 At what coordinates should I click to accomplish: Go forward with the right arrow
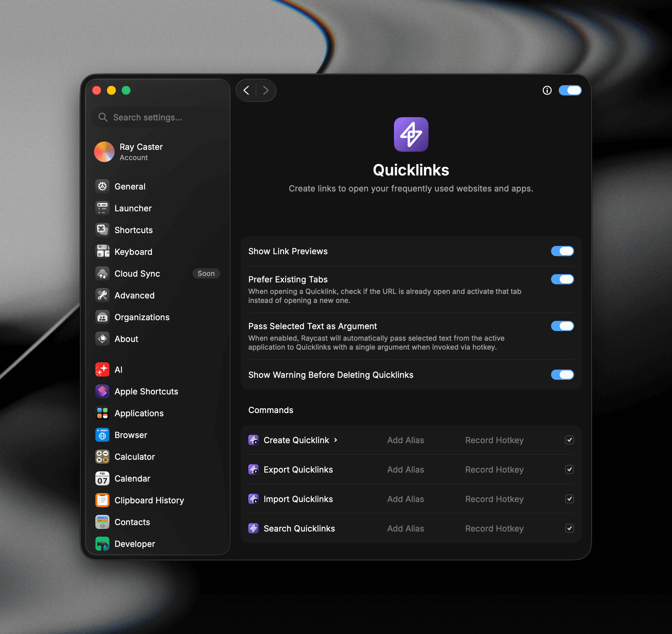click(x=266, y=90)
